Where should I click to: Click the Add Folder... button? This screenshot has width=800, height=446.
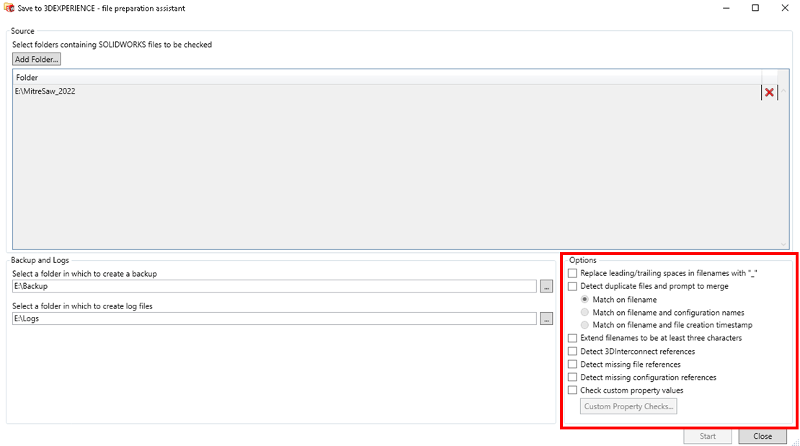point(36,59)
